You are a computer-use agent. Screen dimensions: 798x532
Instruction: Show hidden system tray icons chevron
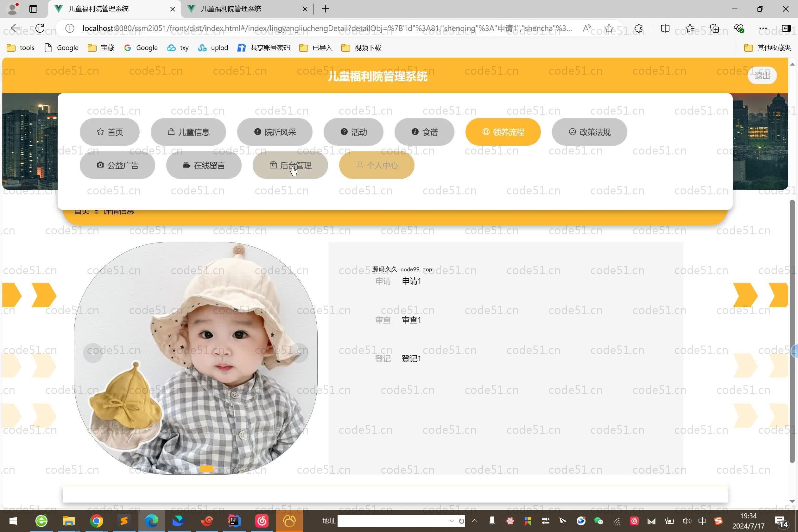point(475,521)
